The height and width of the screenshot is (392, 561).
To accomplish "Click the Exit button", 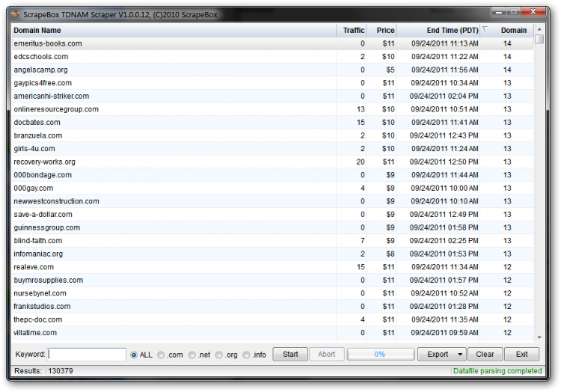I will tap(521, 355).
